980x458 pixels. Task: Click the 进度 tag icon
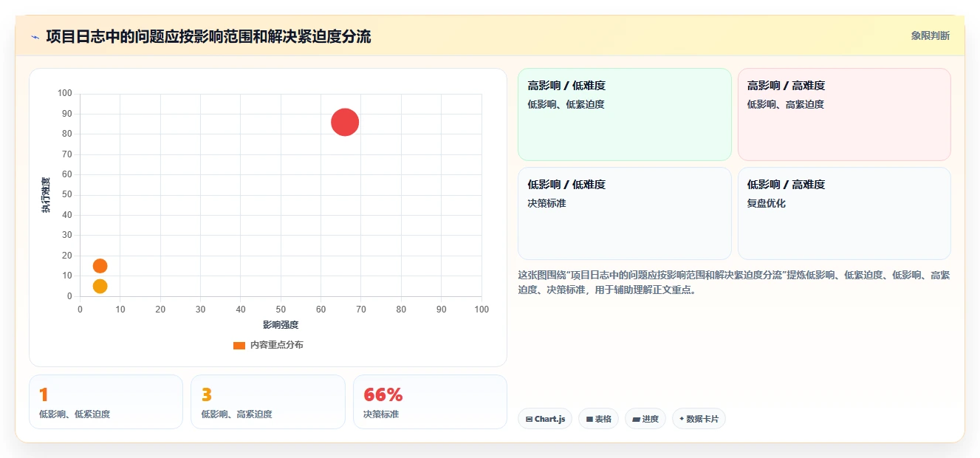[636, 419]
